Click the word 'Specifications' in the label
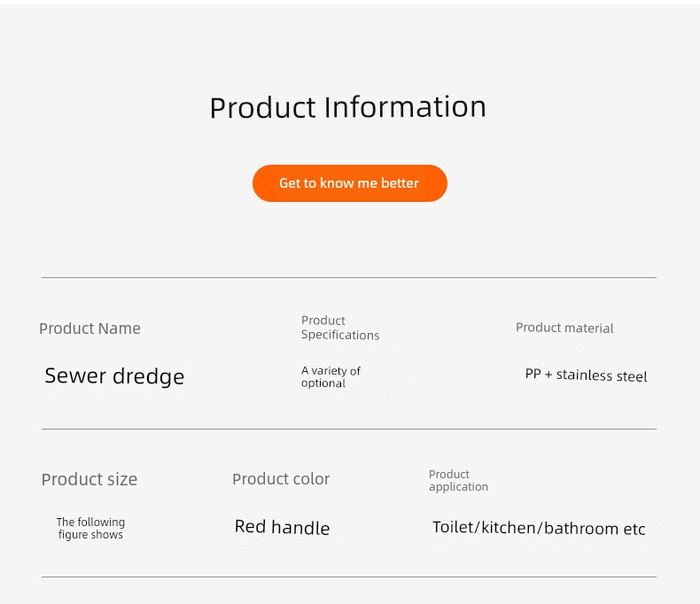Screen dimensions: 700x604 tap(339, 335)
